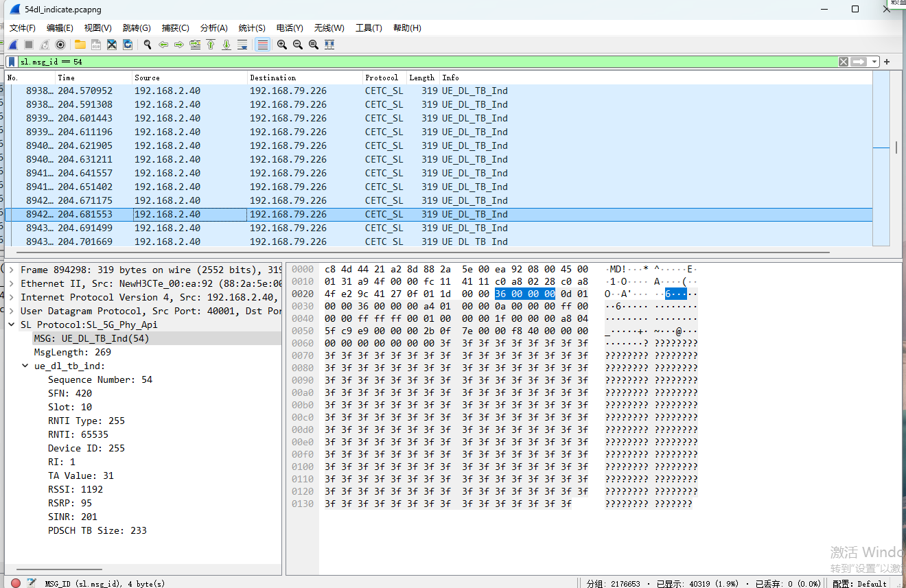Click the filter bookmark icon

click(x=12, y=62)
